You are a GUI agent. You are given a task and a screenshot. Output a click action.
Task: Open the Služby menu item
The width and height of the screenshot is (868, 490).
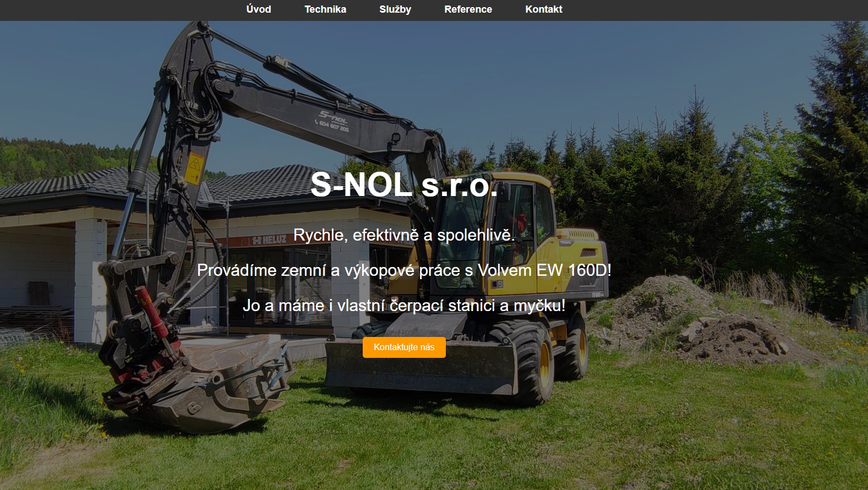click(395, 9)
